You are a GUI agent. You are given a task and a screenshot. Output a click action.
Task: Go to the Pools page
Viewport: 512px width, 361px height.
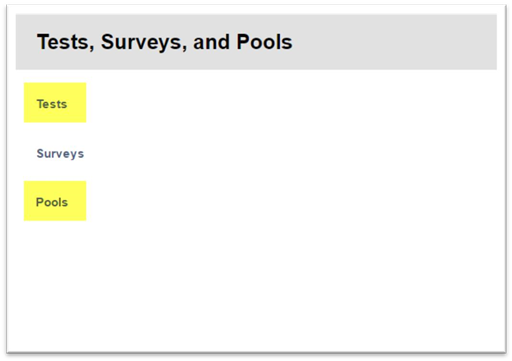[52, 202]
